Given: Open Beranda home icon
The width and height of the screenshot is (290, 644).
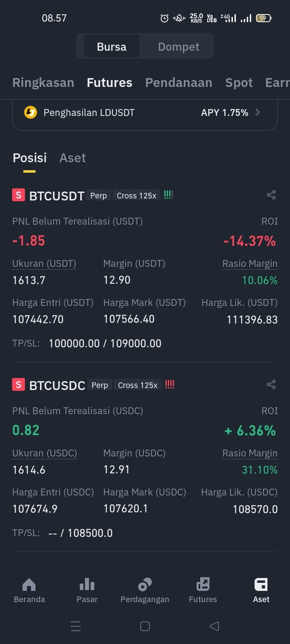Looking at the screenshot, I should click(29, 584).
